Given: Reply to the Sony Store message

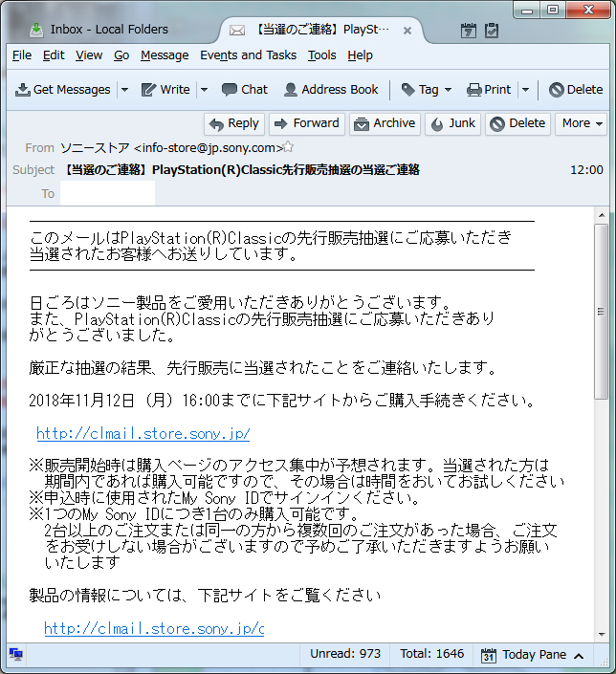Looking at the screenshot, I should click(x=234, y=123).
